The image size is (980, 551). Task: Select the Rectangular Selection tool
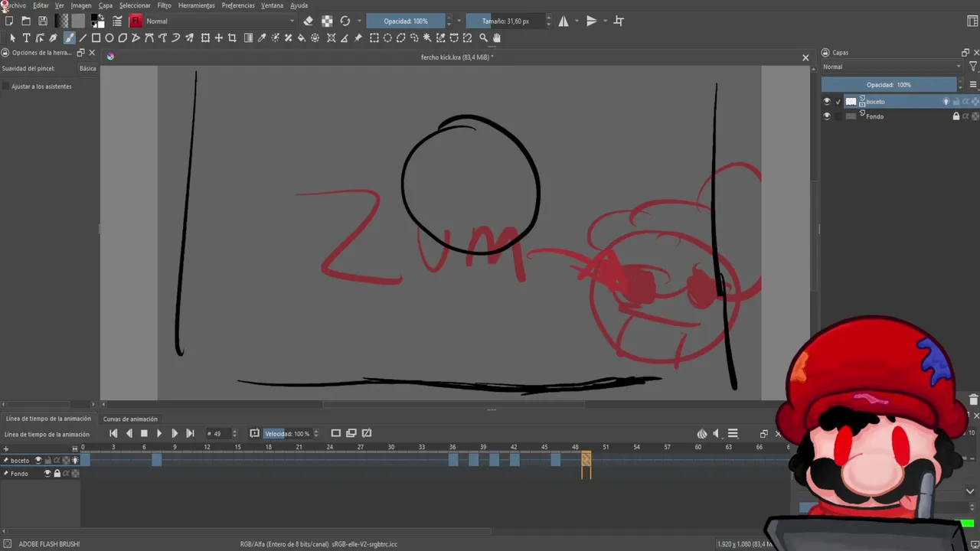(374, 37)
